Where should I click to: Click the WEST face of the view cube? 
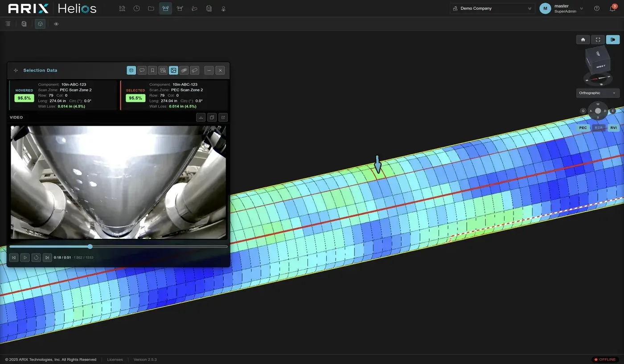click(601, 67)
